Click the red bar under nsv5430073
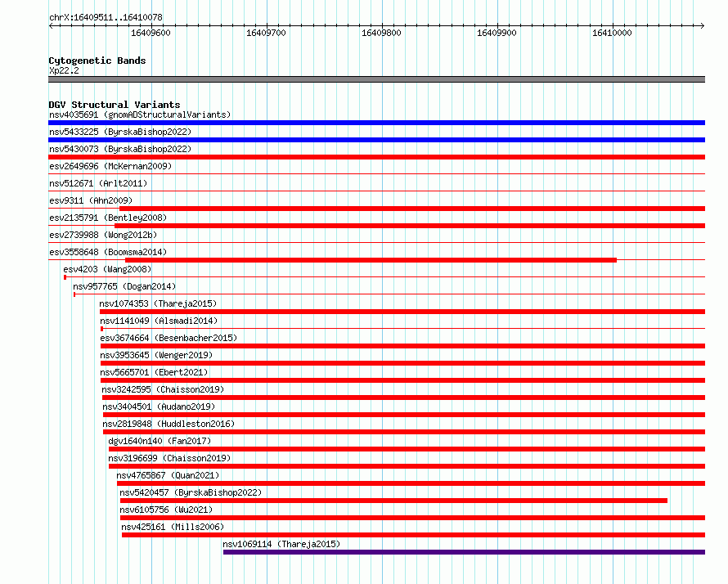 point(376,157)
